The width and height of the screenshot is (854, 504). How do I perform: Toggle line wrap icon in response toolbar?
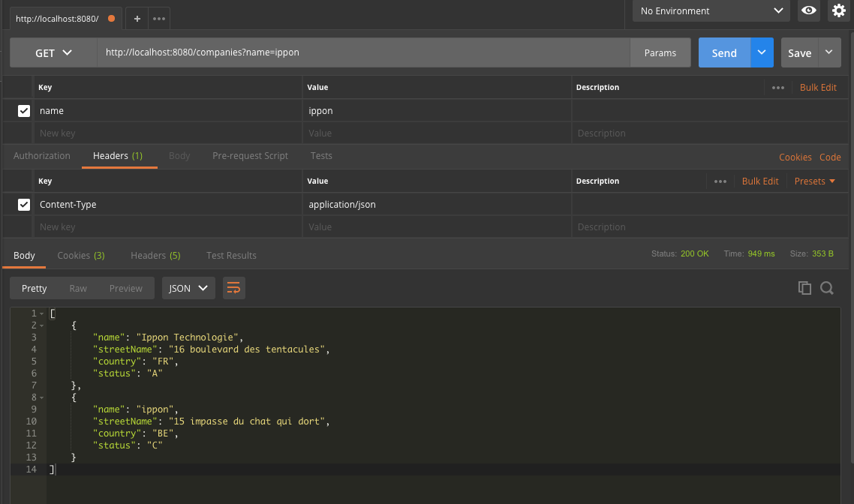[234, 288]
